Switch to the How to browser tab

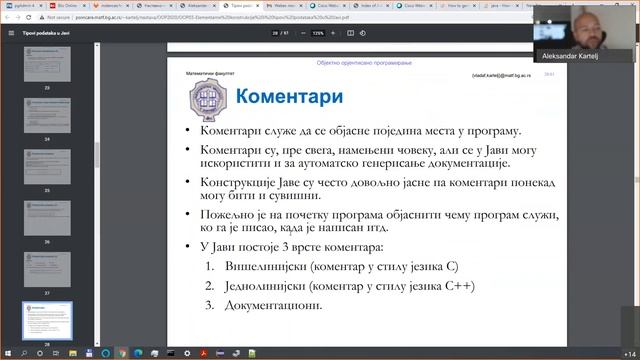(458, 6)
